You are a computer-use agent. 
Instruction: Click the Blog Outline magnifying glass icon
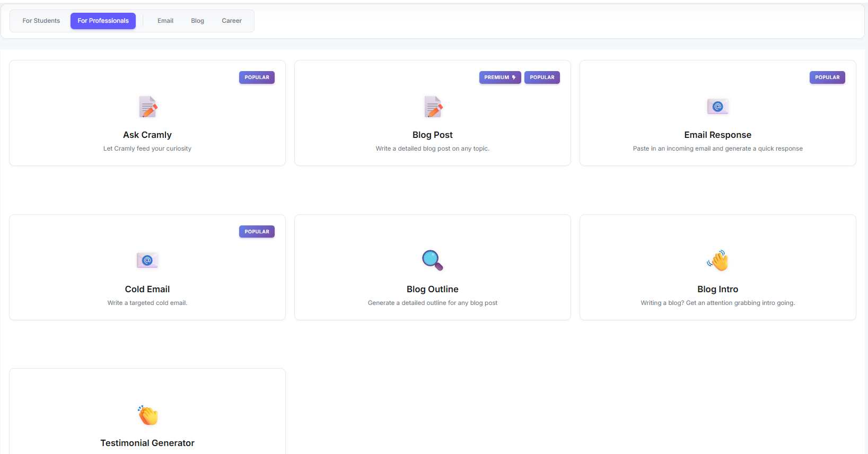[433, 260]
